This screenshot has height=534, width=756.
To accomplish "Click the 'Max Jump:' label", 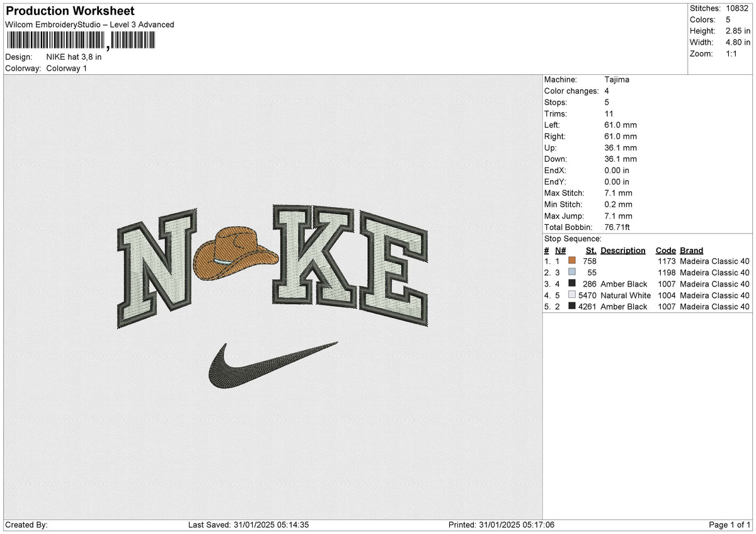I will point(563,216).
